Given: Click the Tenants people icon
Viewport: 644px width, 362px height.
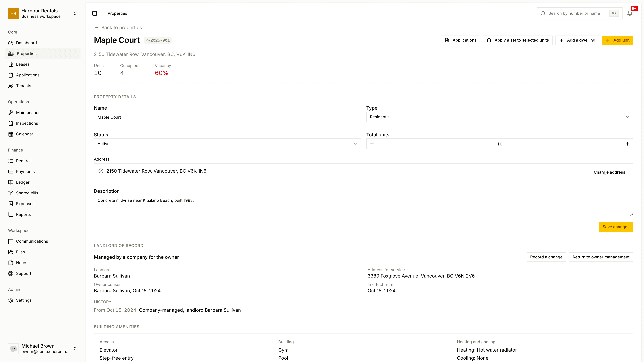Looking at the screenshot, I should coord(11,86).
